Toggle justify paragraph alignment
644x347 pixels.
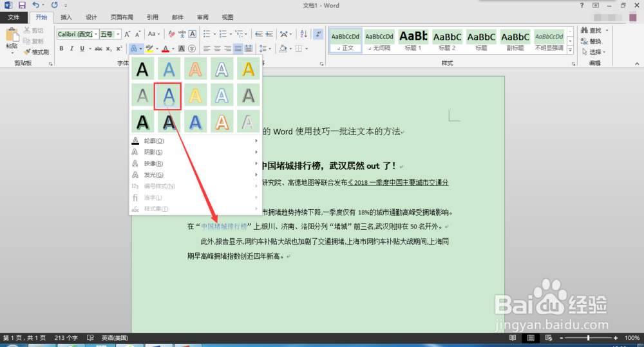pyautogui.click(x=238, y=48)
